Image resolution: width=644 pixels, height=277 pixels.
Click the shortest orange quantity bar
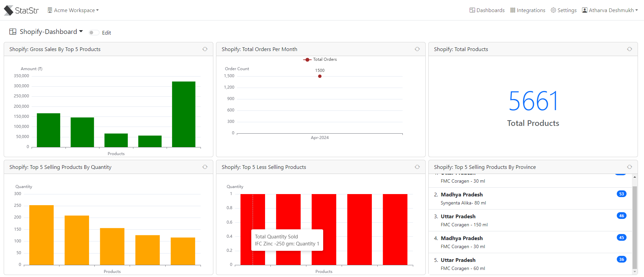click(183, 251)
